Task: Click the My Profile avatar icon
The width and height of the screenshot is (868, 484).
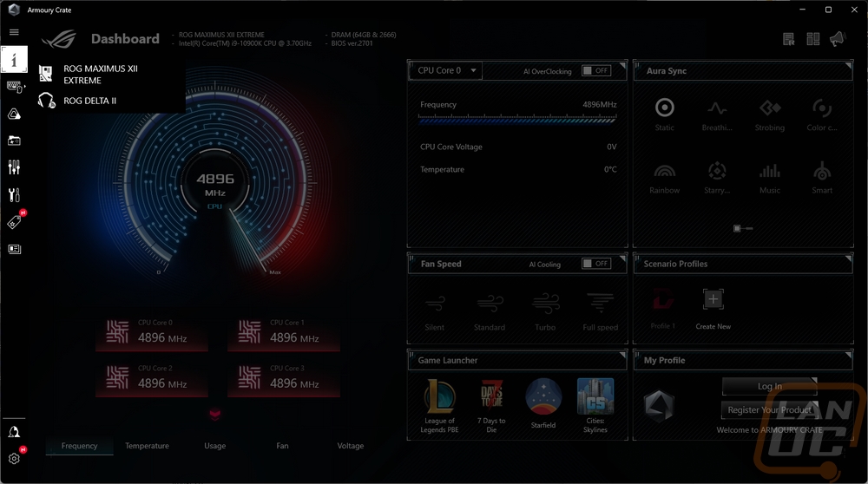Action: tap(659, 405)
